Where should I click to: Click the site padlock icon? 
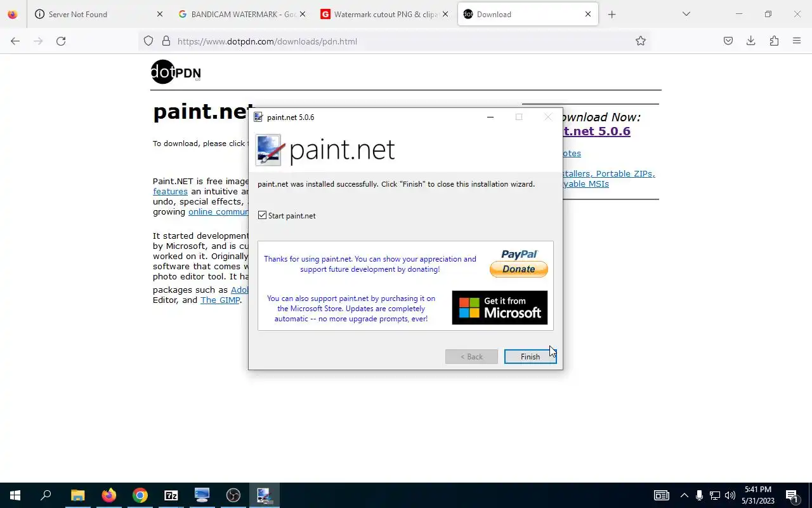point(166,41)
